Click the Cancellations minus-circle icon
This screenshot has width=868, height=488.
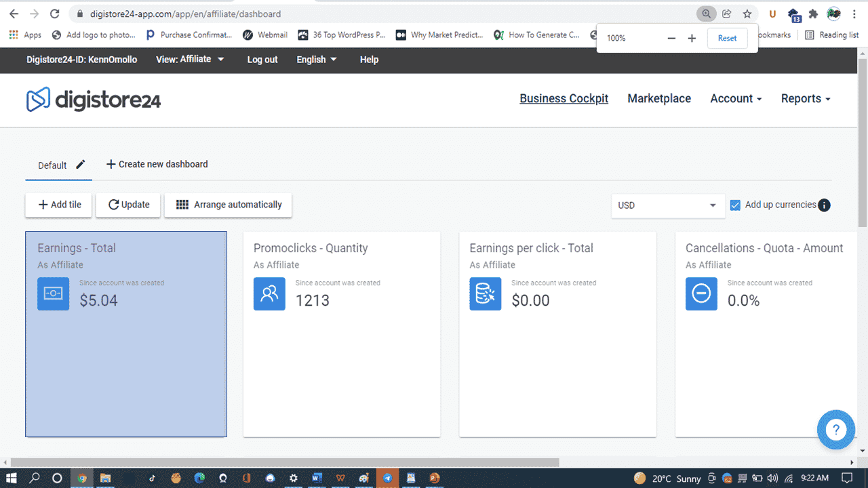click(x=701, y=294)
